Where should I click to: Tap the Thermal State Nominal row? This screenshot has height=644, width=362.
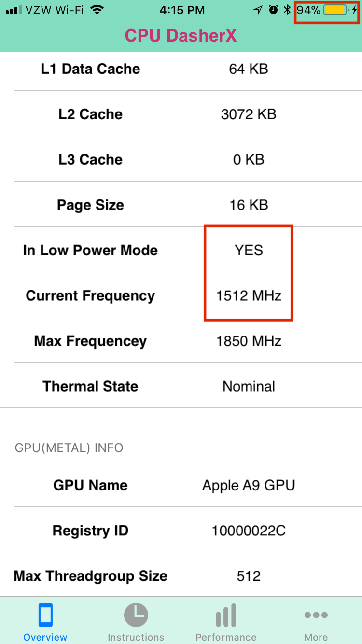click(181, 386)
